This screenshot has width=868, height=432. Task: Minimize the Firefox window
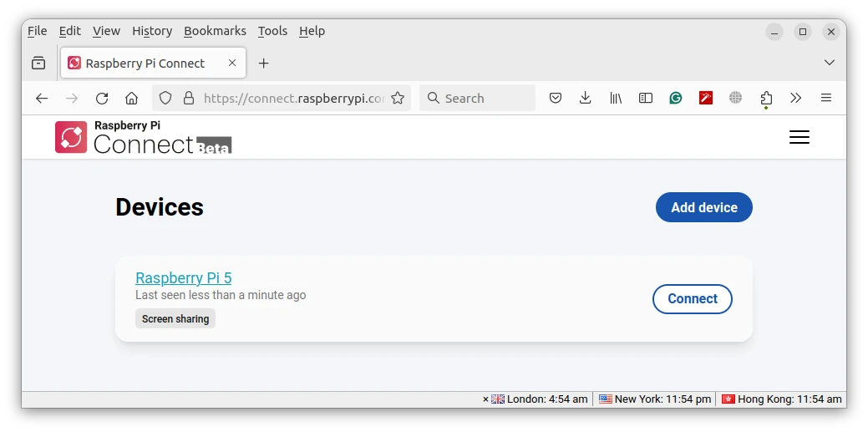pyautogui.click(x=774, y=32)
